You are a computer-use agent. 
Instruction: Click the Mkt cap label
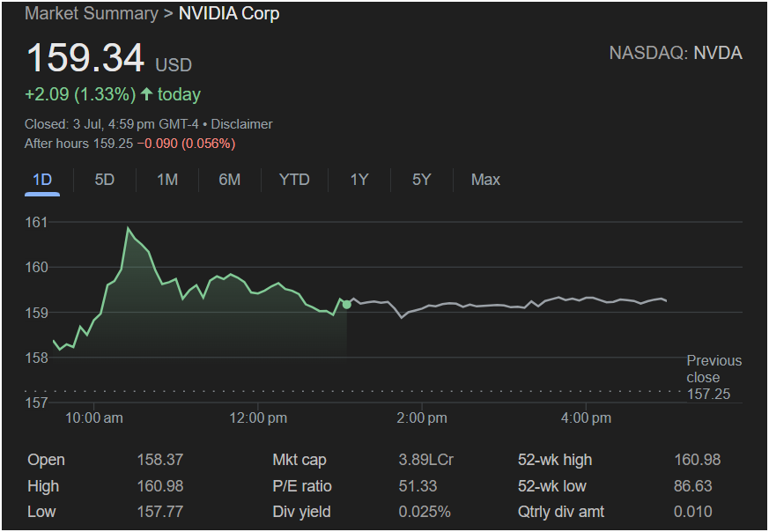pyautogui.click(x=299, y=460)
